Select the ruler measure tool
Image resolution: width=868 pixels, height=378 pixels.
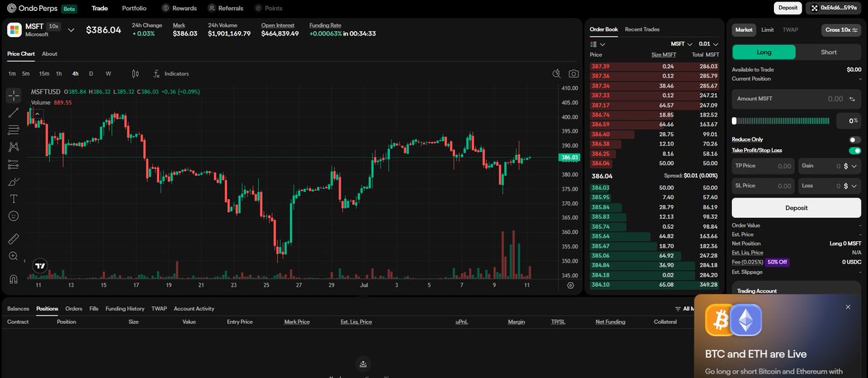coord(14,238)
